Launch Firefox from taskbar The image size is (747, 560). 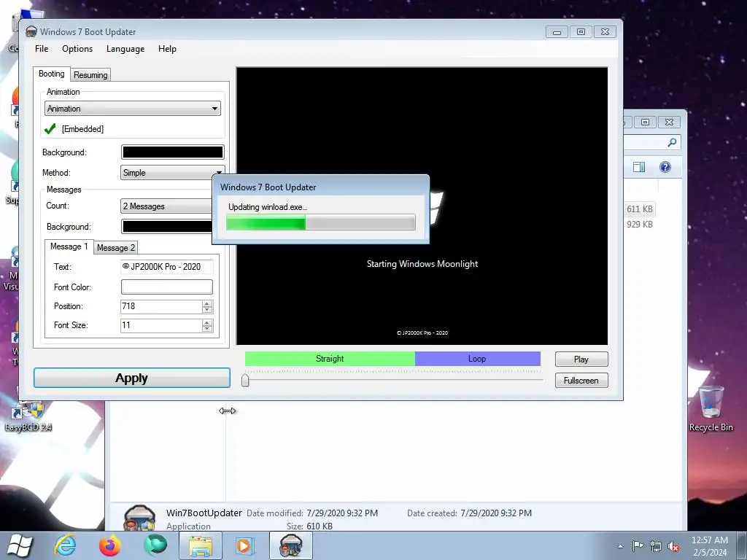[110, 545]
